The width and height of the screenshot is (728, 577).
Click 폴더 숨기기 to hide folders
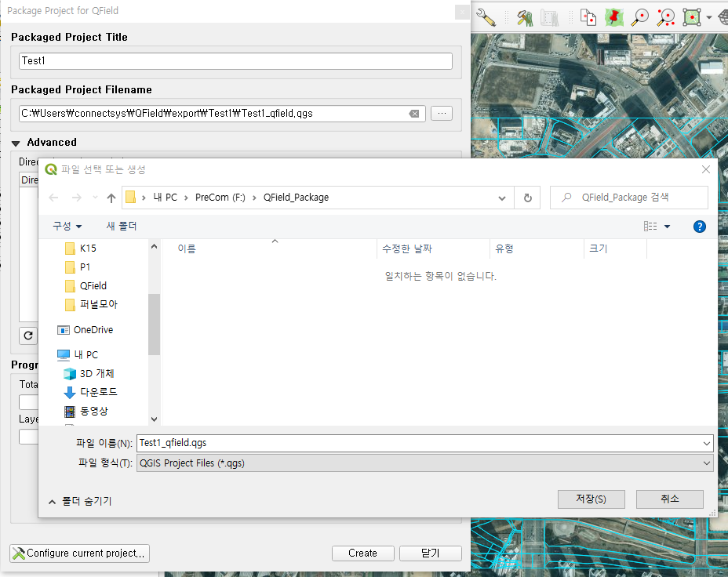(x=80, y=502)
